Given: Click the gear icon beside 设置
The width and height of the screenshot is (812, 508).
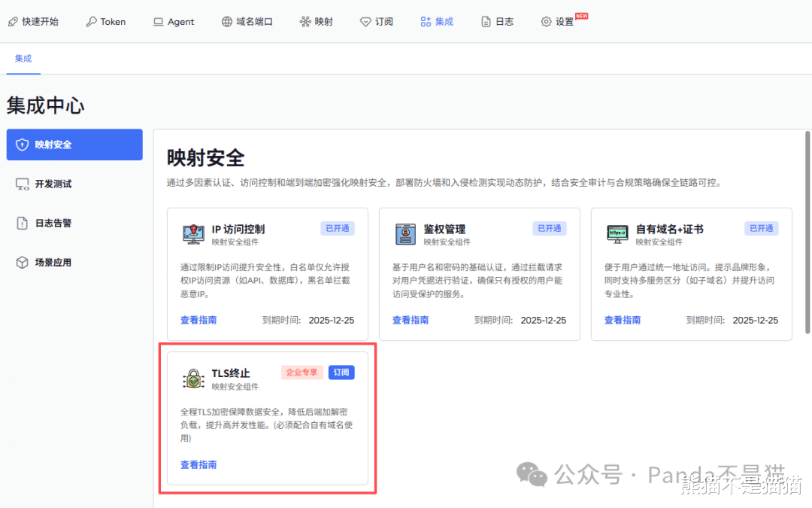Looking at the screenshot, I should tap(546, 22).
